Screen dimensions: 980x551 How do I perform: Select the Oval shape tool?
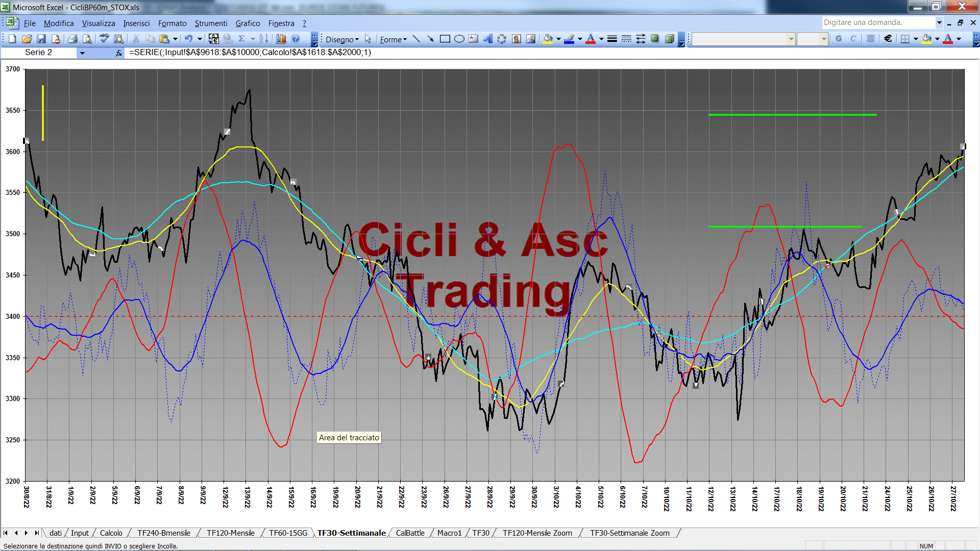(459, 39)
